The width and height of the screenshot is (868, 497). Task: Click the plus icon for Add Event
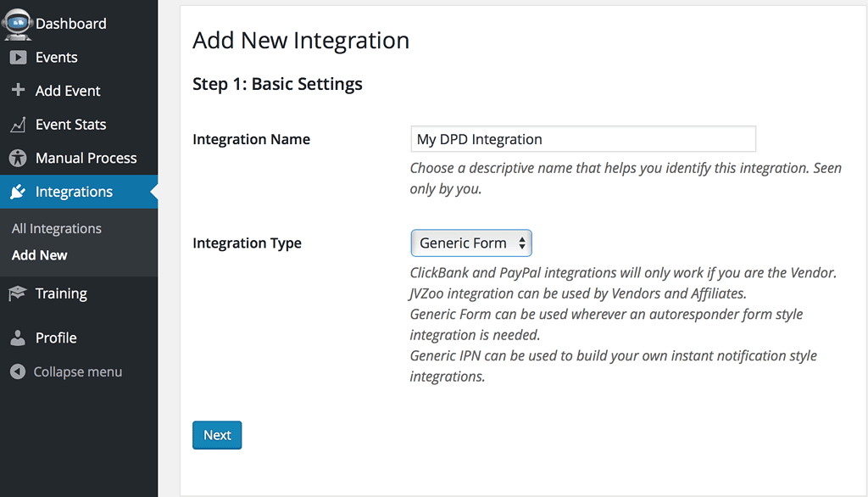pos(17,90)
